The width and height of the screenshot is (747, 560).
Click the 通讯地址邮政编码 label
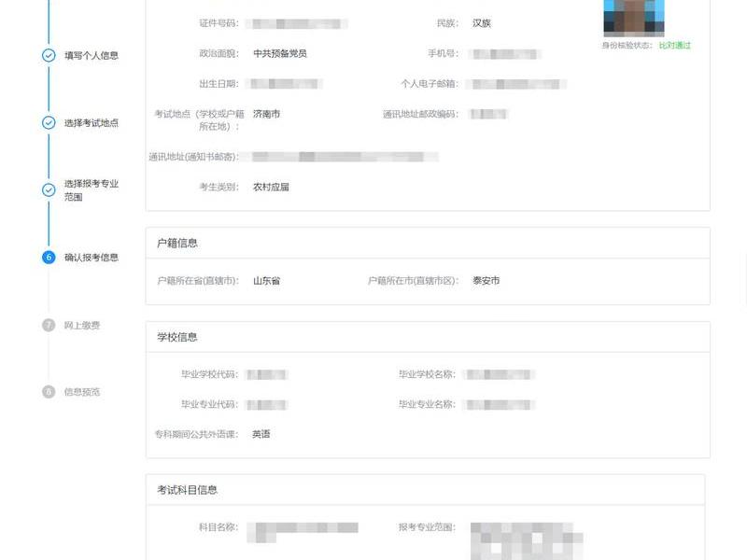tap(421, 114)
